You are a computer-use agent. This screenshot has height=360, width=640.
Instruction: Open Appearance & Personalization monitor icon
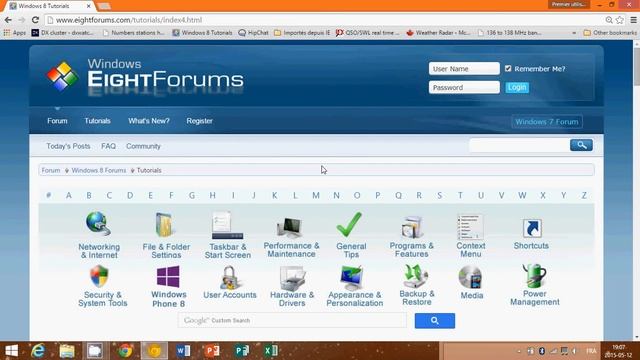pos(351,278)
